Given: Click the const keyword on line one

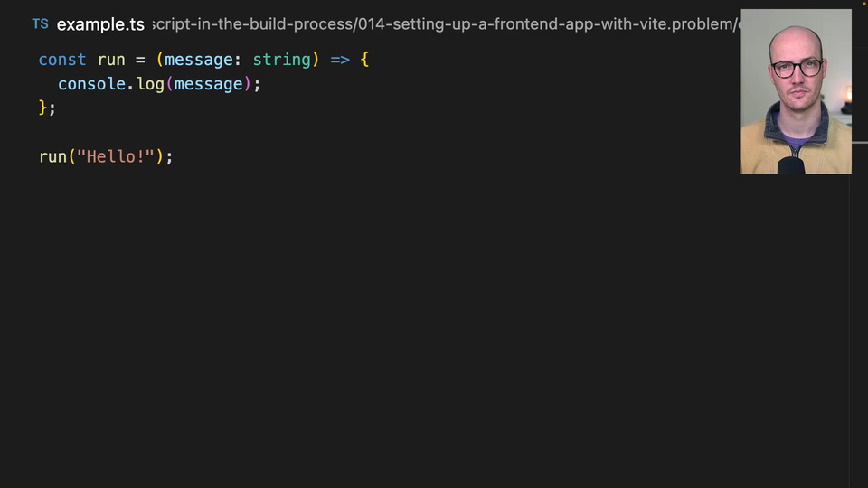Looking at the screenshot, I should (62, 60).
